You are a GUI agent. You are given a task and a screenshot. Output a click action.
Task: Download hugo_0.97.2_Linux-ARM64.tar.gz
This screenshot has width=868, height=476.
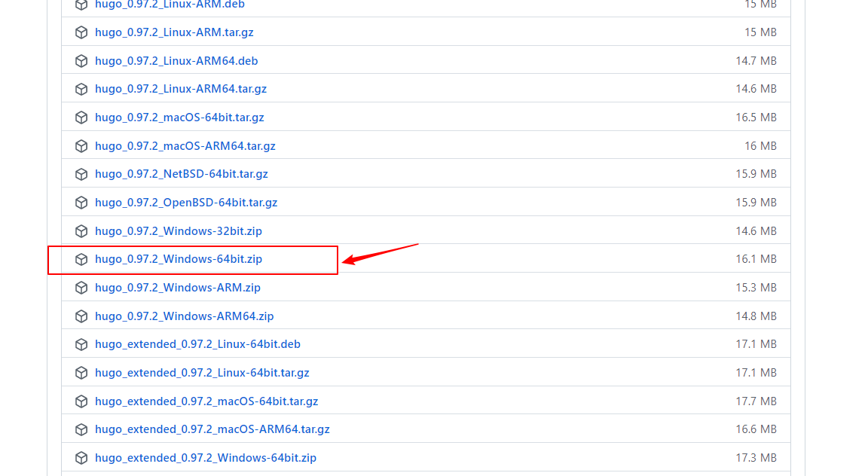click(181, 89)
